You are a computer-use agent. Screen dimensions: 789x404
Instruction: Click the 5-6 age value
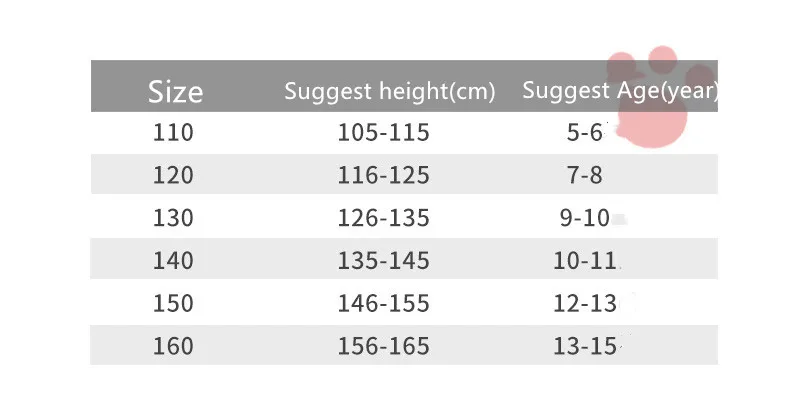coord(585,133)
